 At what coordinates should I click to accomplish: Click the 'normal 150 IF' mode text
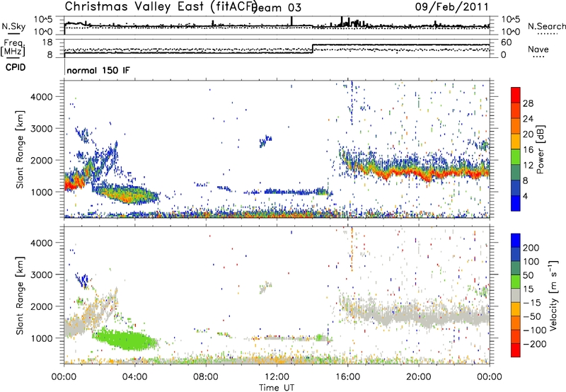(x=98, y=70)
